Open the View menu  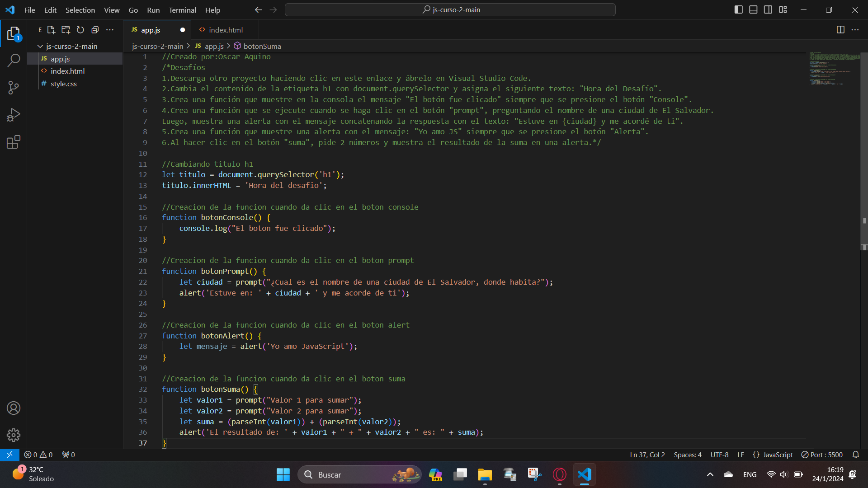click(112, 10)
